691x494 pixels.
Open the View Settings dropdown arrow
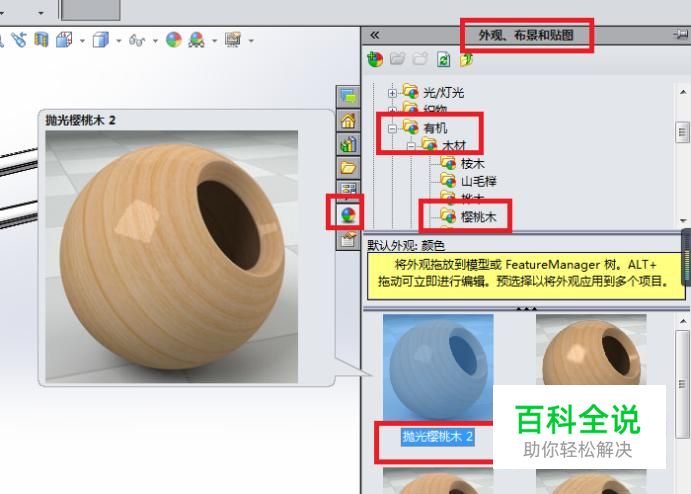pyautogui.click(x=251, y=41)
